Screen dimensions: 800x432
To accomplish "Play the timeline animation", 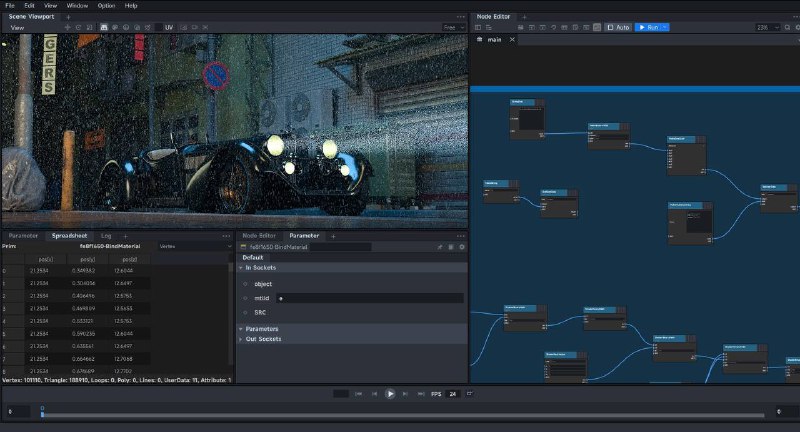I will pyautogui.click(x=390, y=394).
